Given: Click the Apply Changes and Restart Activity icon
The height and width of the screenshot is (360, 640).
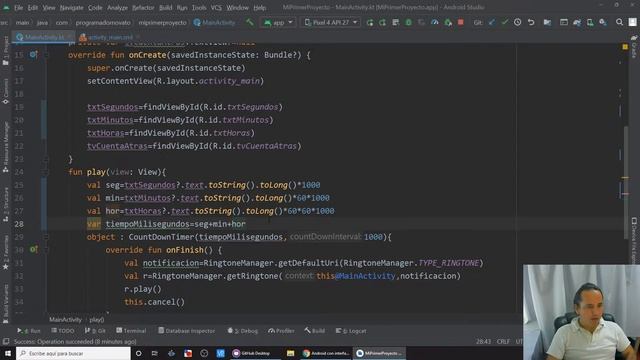Looking at the screenshot, I should [370, 22].
